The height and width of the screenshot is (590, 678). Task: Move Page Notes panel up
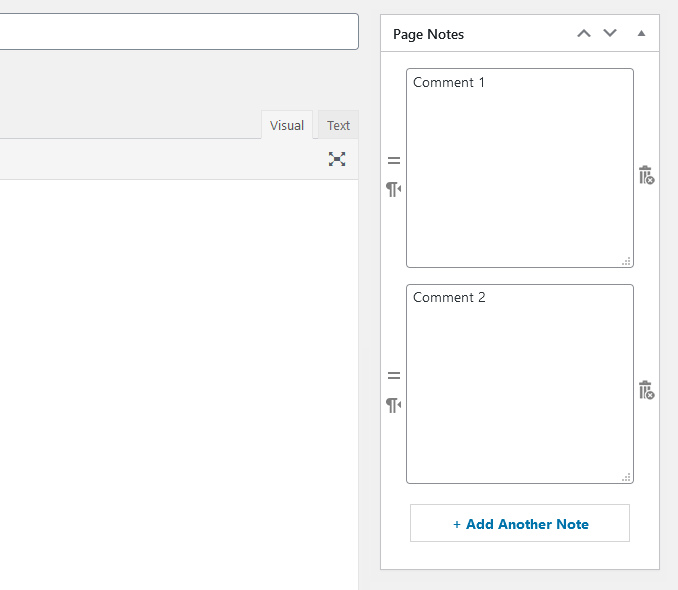(x=584, y=33)
